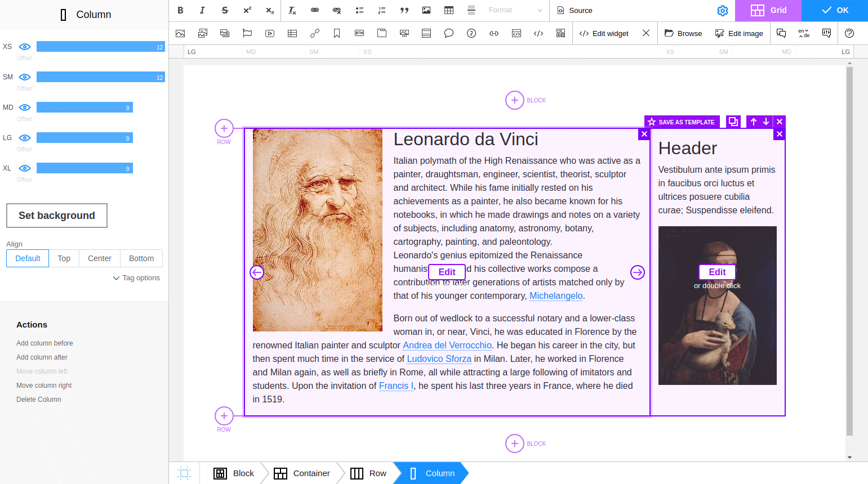This screenshot has height=484, width=868.
Task: Click the LG column width bar
Action: [84, 138]
